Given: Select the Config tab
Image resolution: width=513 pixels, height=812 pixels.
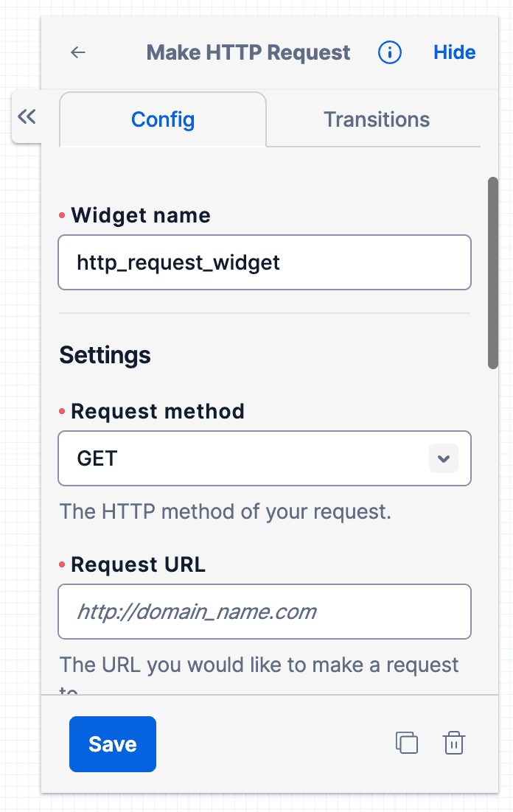Looking at the screenshot, I should point(162,119).
